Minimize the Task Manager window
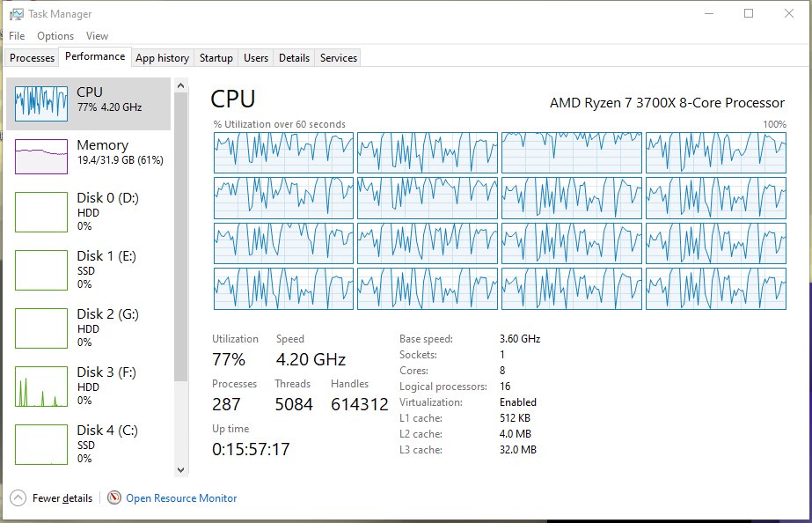This screenshot has height=523, width=812. 709,13
